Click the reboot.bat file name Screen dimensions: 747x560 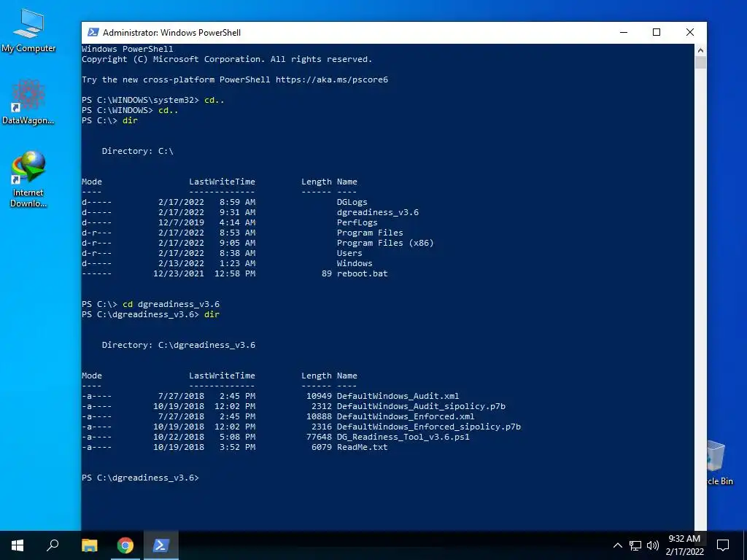363,274
